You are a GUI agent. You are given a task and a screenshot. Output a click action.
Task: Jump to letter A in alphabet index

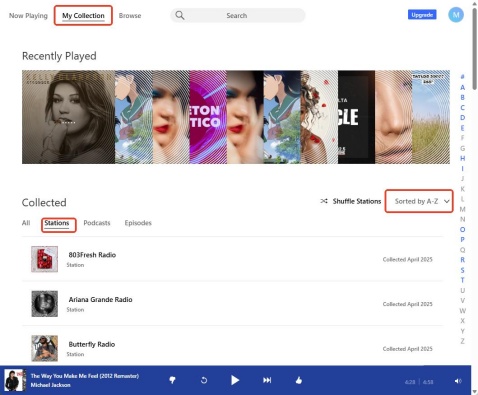click(462, 87)
